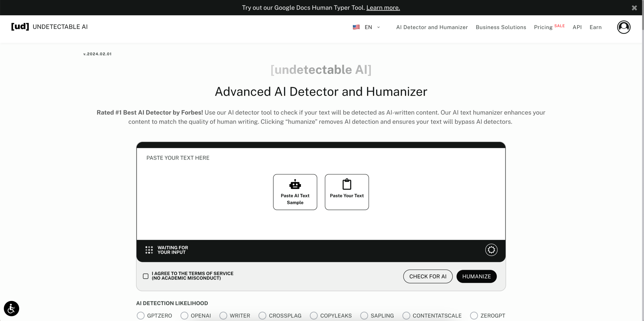Image resolution: width=644 pixels, height=321 pixels.
Task: Click the HUMANIZE button
Action: (x=477, y=276)
